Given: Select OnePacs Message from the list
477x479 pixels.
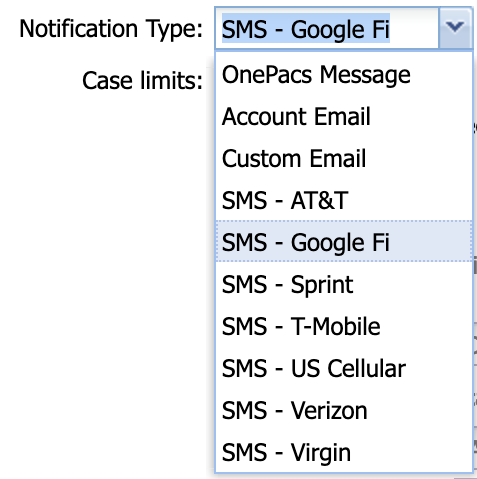Looking at the screenshot, I should click(344, 74).
